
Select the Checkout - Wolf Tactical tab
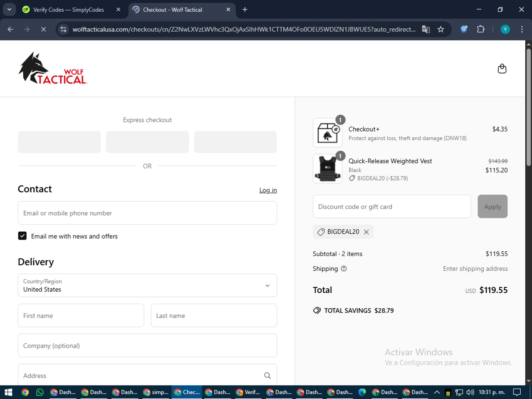tap(172, 10)
